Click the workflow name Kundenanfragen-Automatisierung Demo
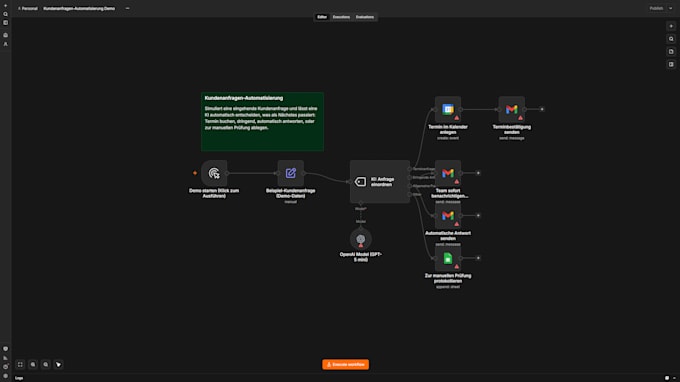The image size is (680, 382). (x=79, y=8)
